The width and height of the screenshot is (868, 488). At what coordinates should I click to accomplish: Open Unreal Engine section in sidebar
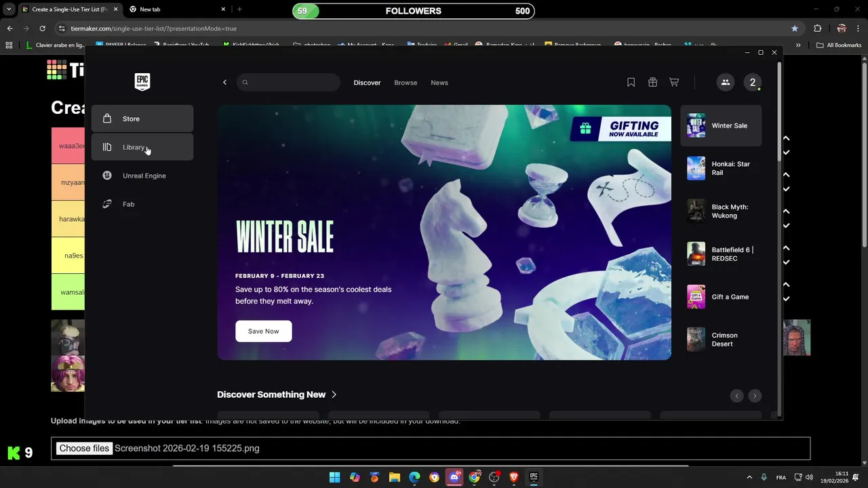tap(142, 176)
